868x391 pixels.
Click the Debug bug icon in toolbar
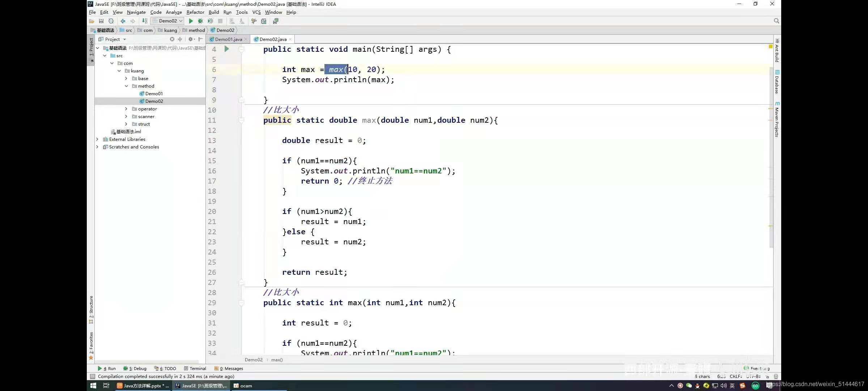coord(200,21)
